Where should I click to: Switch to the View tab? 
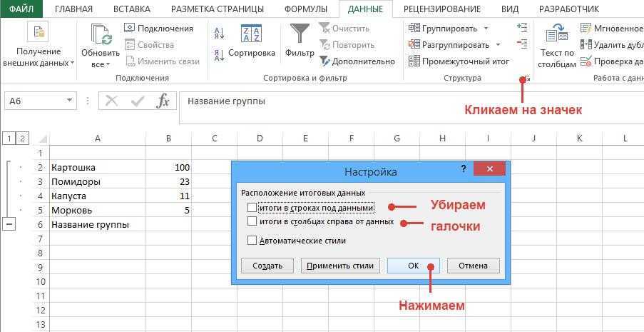(510, 9)
